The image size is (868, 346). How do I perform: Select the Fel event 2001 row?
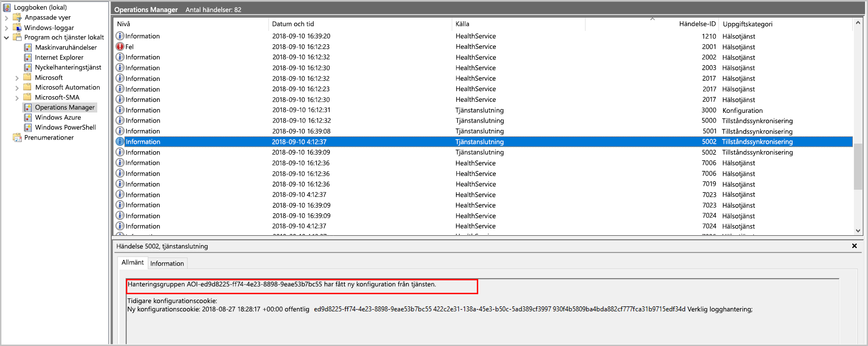[483, 47]
